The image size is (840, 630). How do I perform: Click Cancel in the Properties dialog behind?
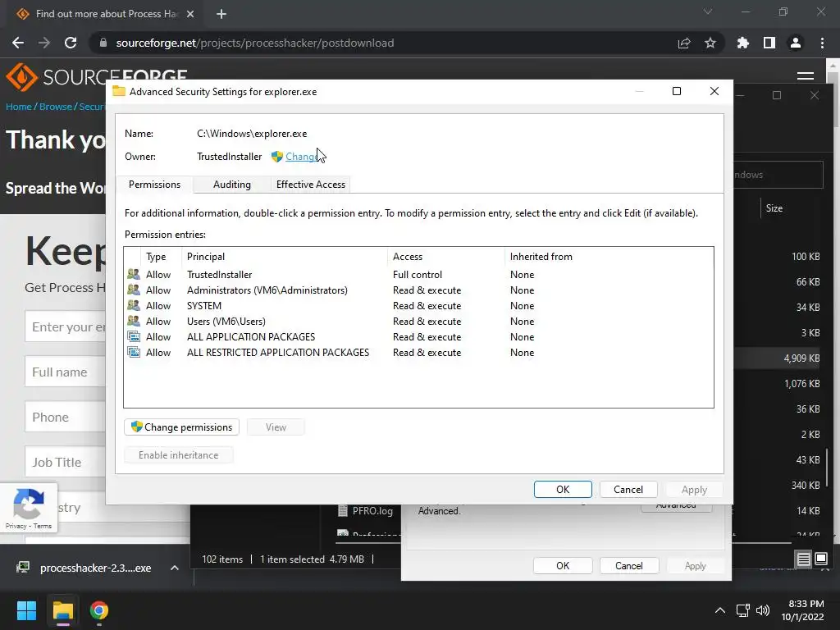click(x=628, y=566)
